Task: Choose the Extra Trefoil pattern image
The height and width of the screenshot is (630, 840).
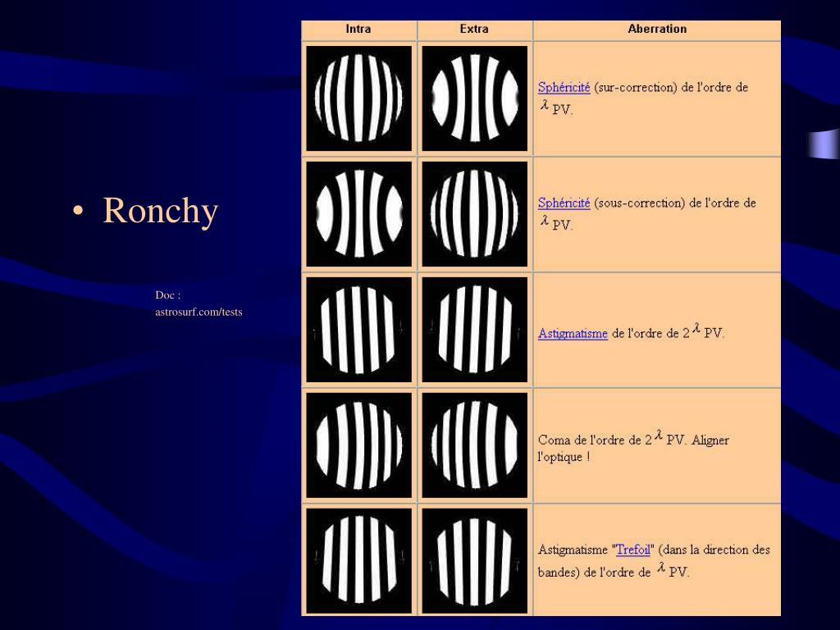Action: coord(475,561)
